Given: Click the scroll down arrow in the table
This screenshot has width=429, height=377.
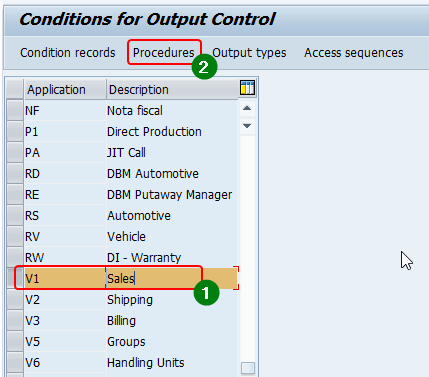Looking at the screenshot, I should point(247,126).
